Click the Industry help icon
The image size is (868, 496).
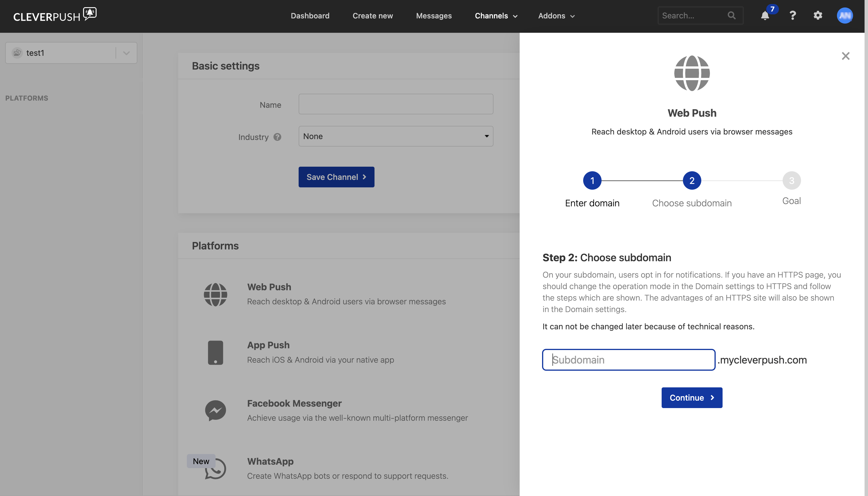(x=277, y=137)
